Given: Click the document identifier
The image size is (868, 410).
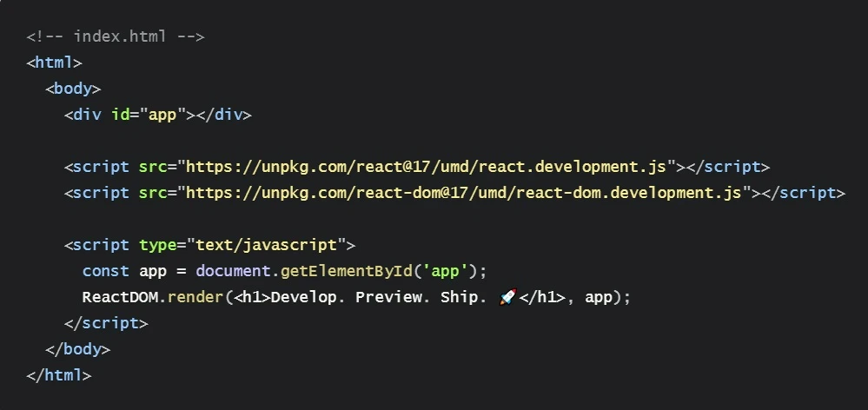Looking at the screenshot, I should [233, 270].
